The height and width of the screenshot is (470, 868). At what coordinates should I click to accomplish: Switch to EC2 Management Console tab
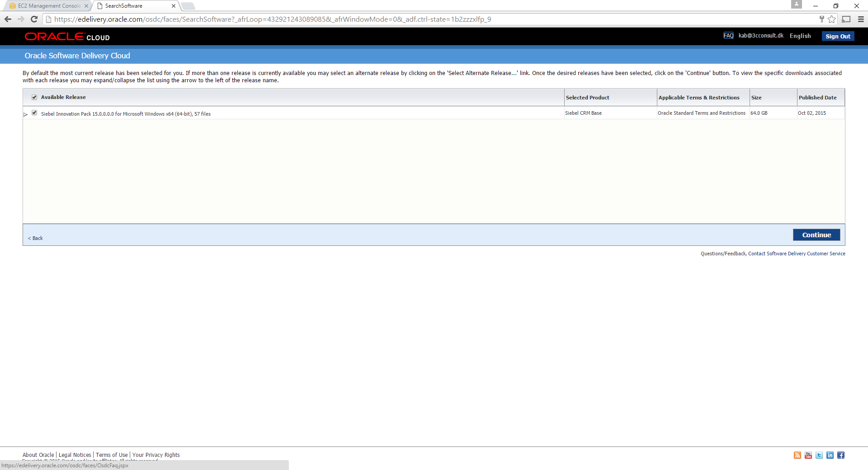click(x=47, y=6)
